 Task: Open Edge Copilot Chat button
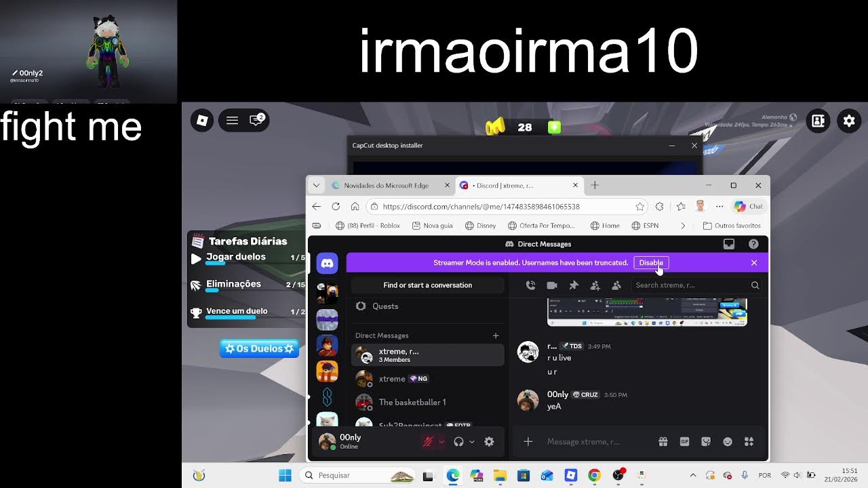(749, 206)
